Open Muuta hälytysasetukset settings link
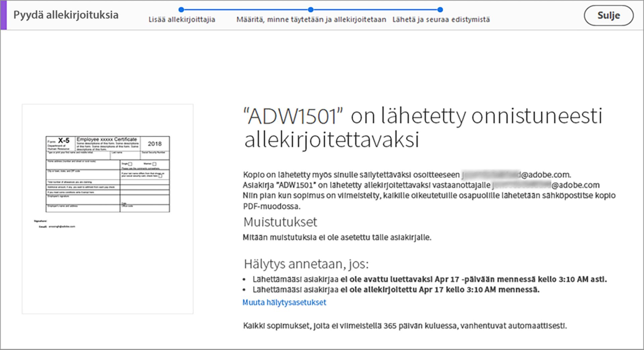The image size is (644, 350). point(284,302)
